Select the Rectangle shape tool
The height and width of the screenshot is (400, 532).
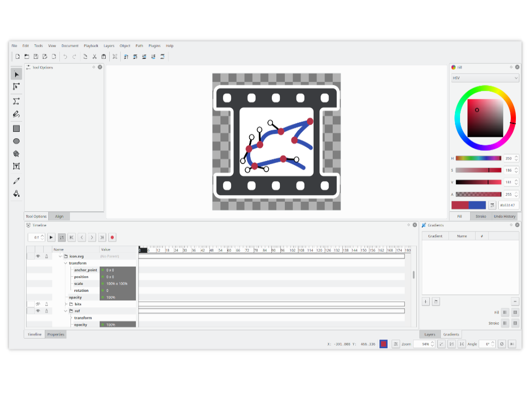pyautogui.click(x=16, y=128)
